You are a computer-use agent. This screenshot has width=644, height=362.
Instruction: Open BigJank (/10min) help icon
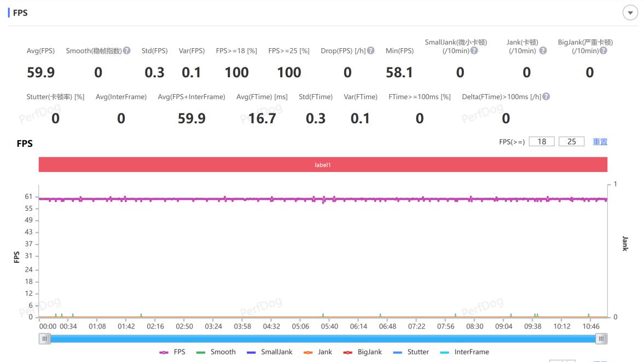click(x=603, y=50)
